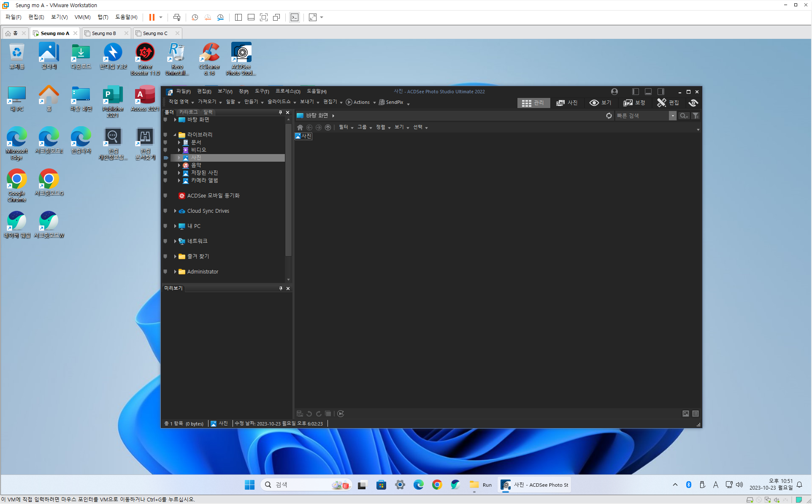Open Develop mode (보정)
This screenshot has height=504, width=812.
tap(634, 103)
